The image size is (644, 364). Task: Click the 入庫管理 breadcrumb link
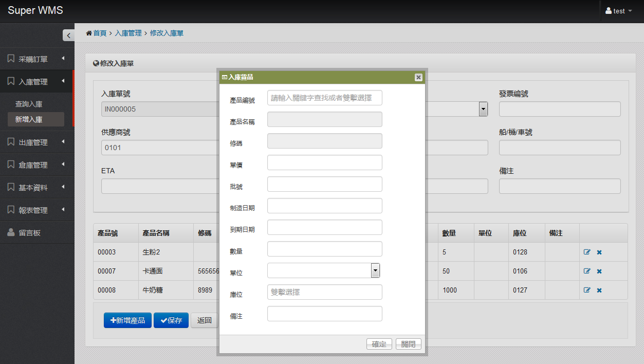tap(128, 33)
